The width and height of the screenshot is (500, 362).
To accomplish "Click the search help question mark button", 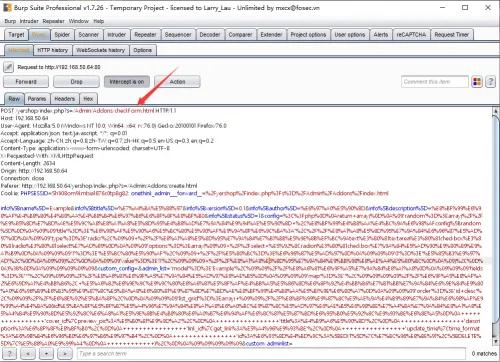I will pyautogui.click(x=10, y=353).
